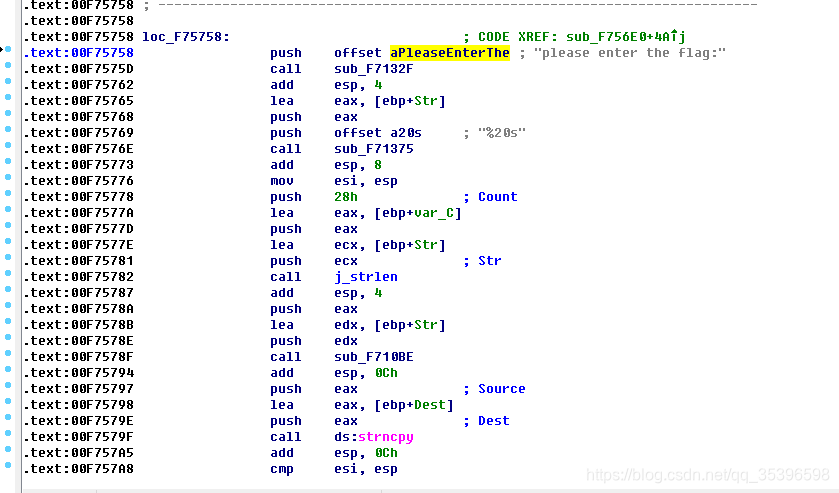This screenshot has width=839, height=493.
Task: Click the Dest comment on push eax
Action: [x=493, y=421]
